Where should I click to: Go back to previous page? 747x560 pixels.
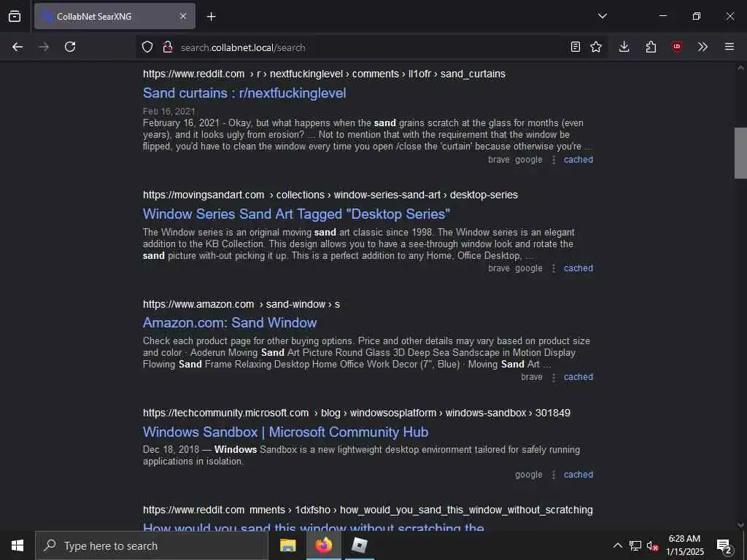[x=18, y=47]
